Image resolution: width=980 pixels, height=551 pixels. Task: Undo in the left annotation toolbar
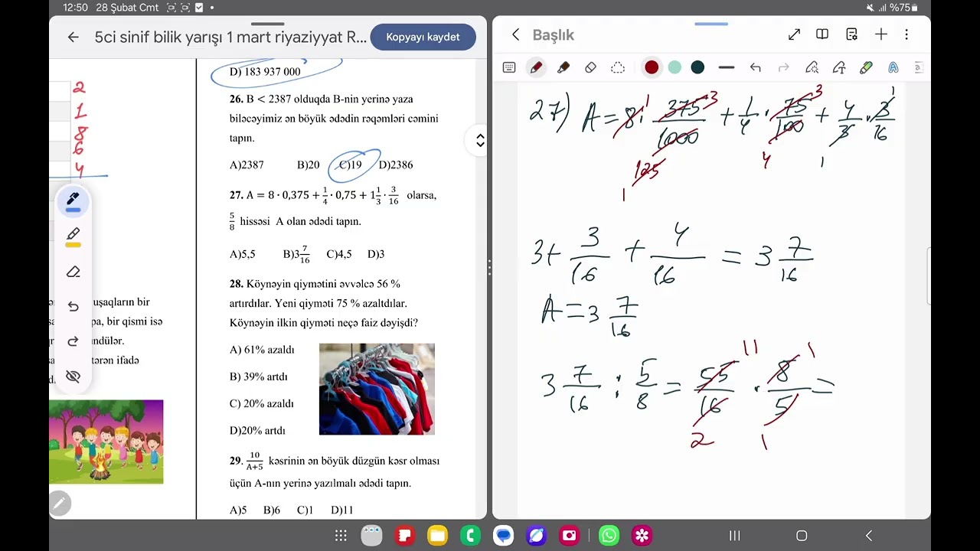click(x=73, y=306)
